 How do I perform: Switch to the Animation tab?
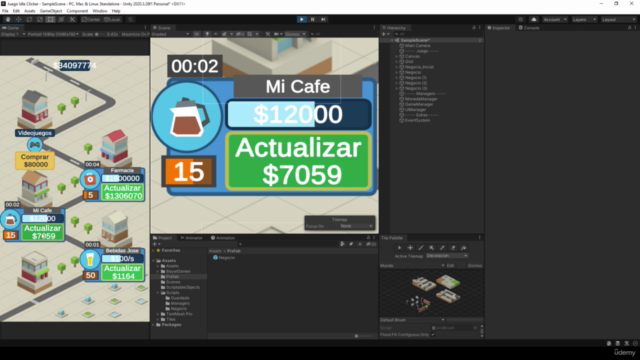223,238
